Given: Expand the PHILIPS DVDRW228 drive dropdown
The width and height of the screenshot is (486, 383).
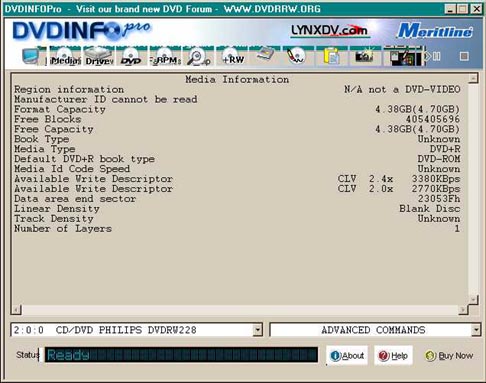Looking at the screenshot, I should coord(257,330).
